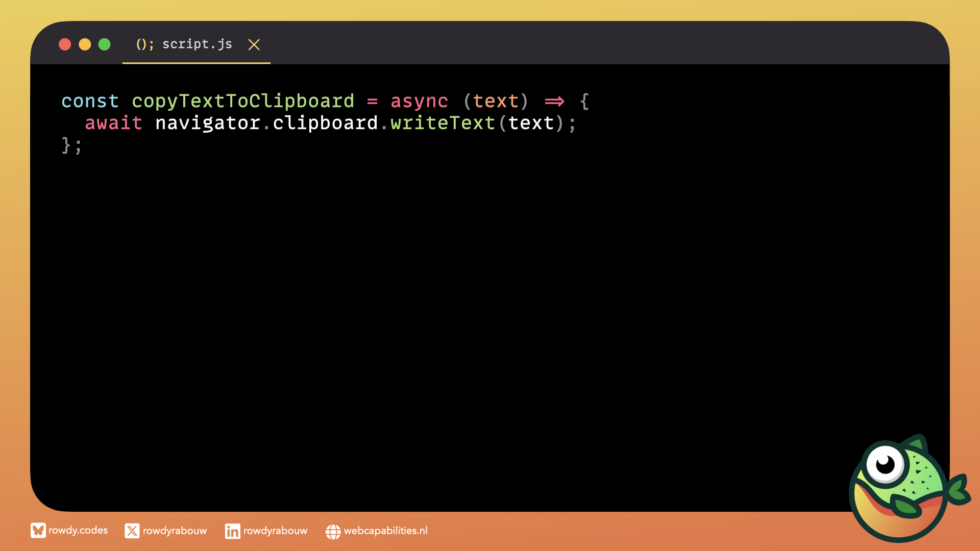980x551 pixels.
Task: Click the copyTextToClipboard function name
Action: pyautogui.click(x=243, y=101)
